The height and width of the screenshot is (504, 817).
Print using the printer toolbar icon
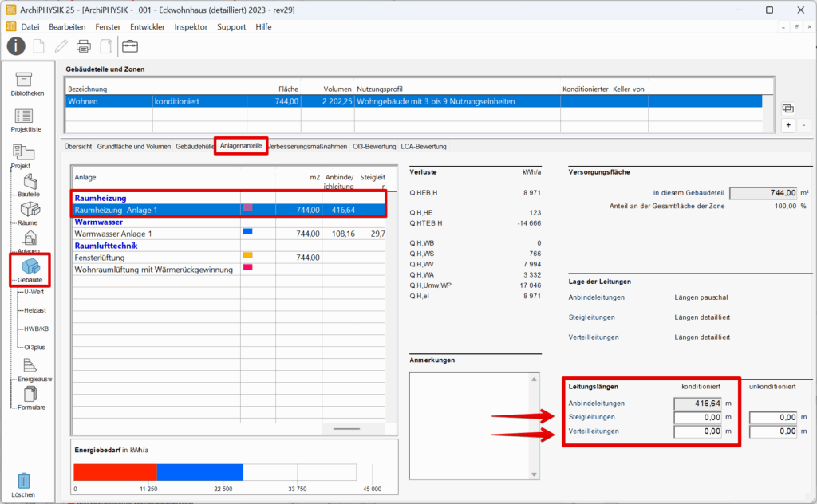point(83,46)
